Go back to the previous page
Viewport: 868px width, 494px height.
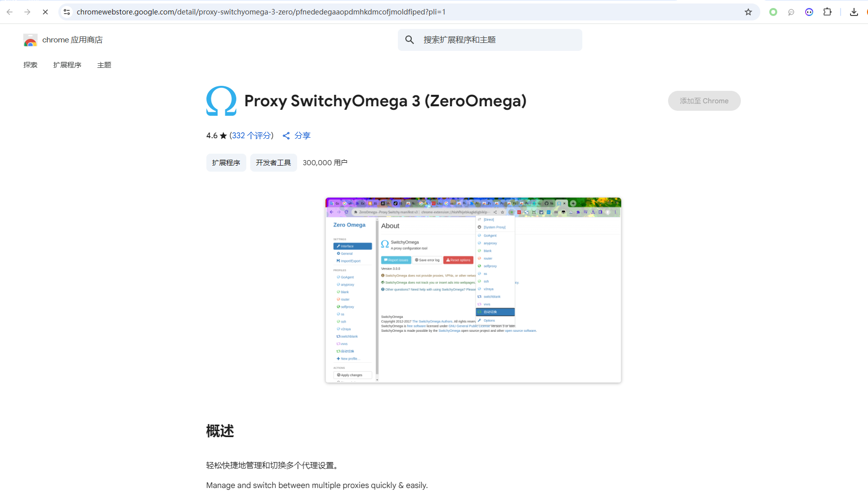[x=9, y=12]
